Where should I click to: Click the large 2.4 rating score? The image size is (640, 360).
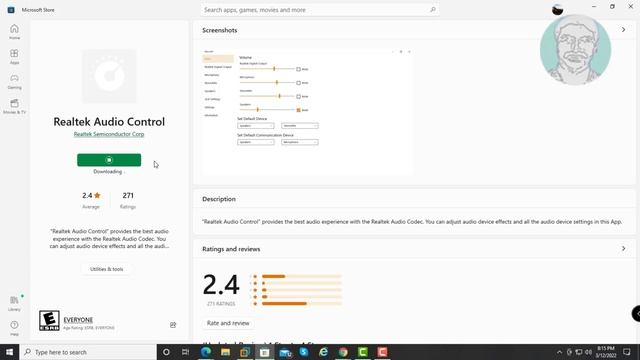[221, 284]
